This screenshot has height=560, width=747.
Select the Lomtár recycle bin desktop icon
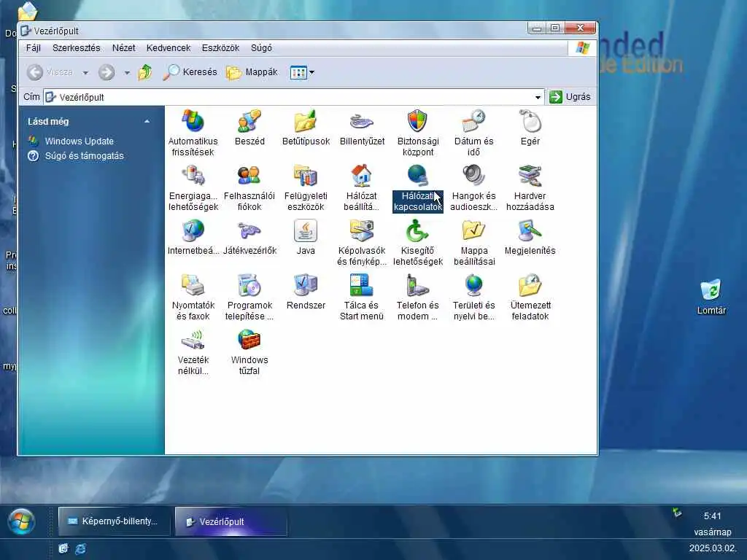point(711,297)
